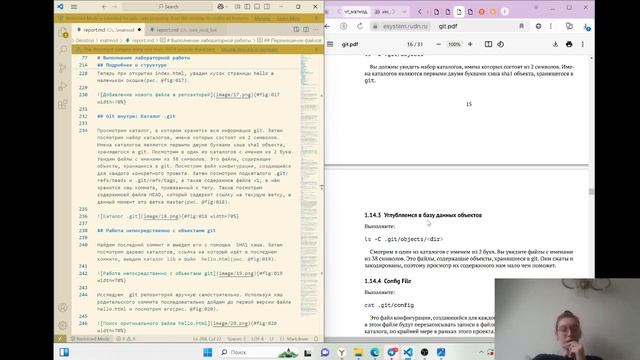
Task: Open the Source Control view
Action: (62, 68)
